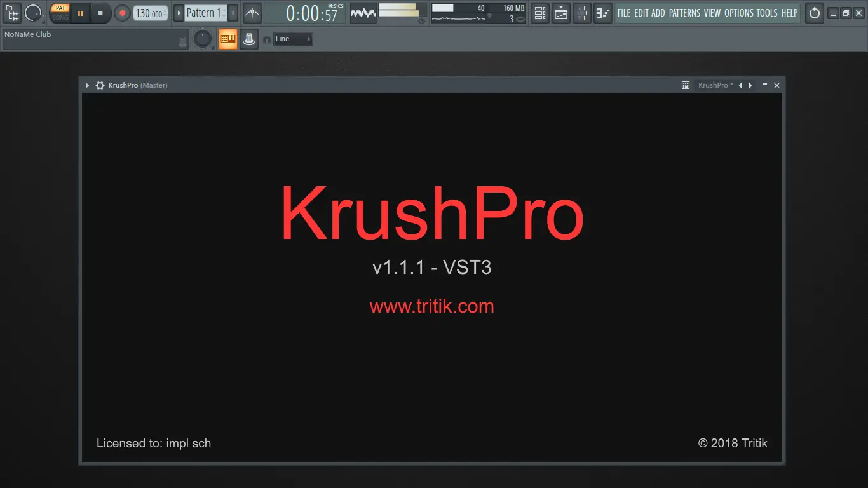This screenshot has width=868, height=488.
Task: Stop playback with the stop button
Action: (100, 13)
